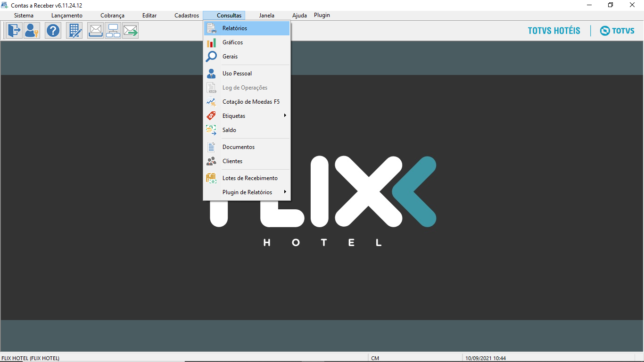Click the Cotação de Moedas chart icon
This screenshot has height=362, width=644.
coord(211,102)
